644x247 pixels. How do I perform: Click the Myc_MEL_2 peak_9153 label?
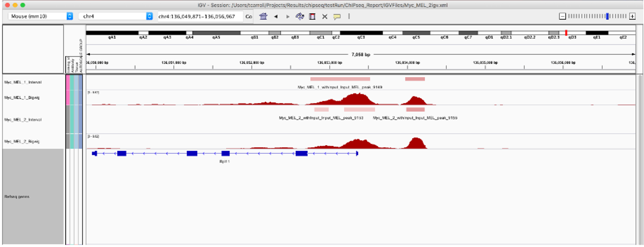pos(321,118)
